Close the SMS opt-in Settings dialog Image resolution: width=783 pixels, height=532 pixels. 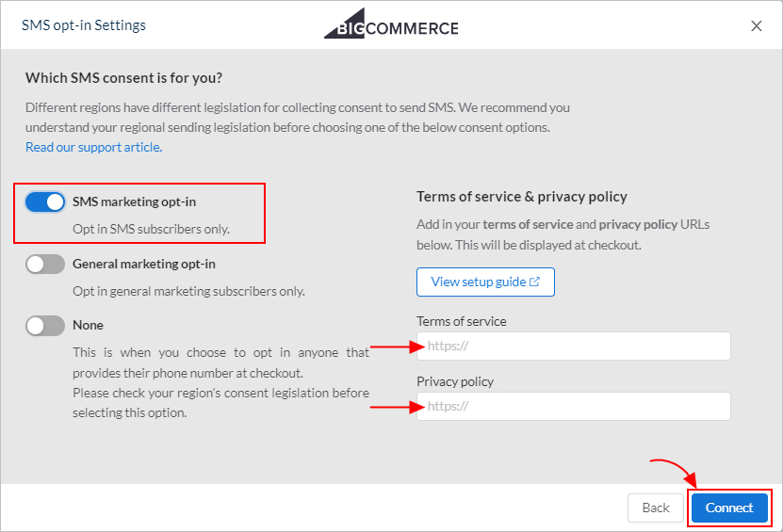click(x=756, y=26)
